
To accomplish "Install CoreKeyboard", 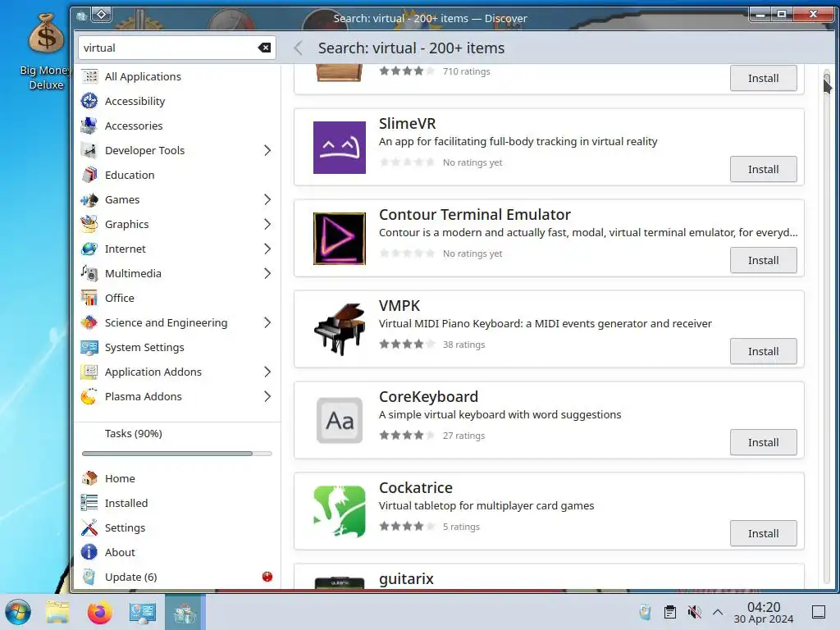I will pyautogui.click(x=763, y=442).
